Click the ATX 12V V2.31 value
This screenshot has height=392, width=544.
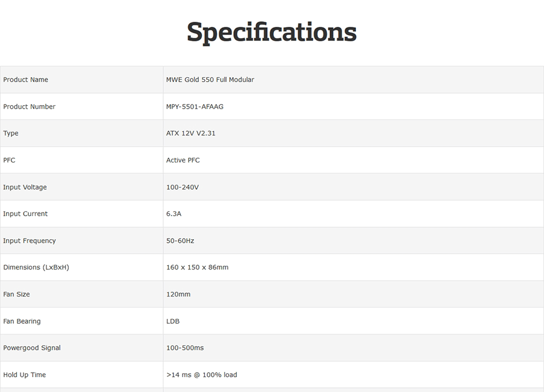(190, 133)
